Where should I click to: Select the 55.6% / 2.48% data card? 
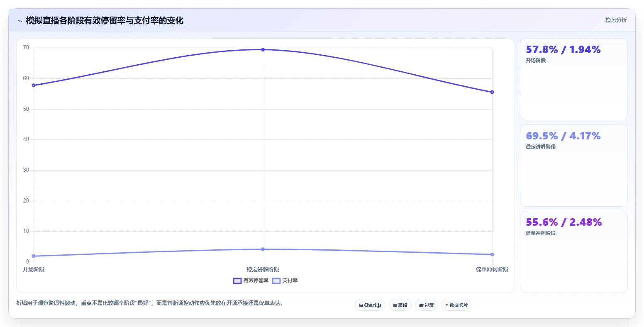click(x=573, y=252)
